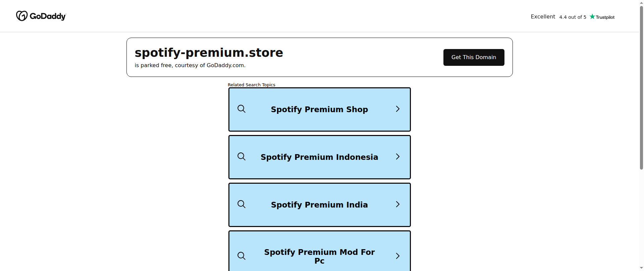
Task: Click the search icon beside Spotify Premium India
Action: 241,204
